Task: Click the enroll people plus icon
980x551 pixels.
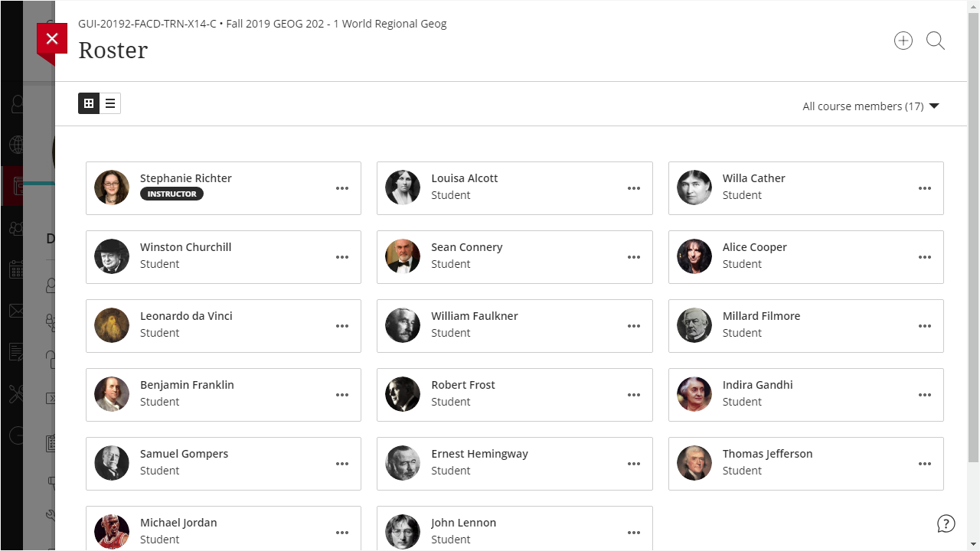Action: [x=903, y=41]
